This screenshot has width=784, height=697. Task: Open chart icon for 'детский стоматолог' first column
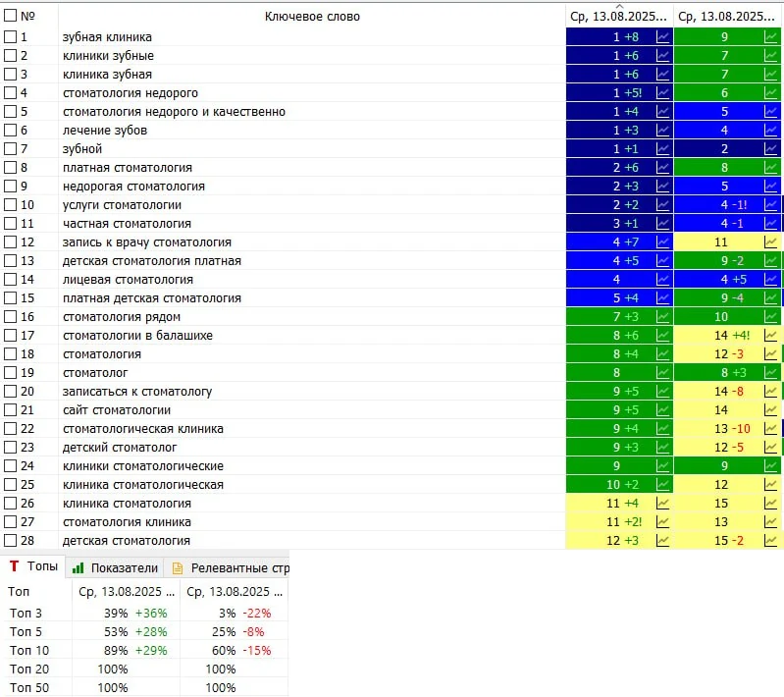click(662, 448)
